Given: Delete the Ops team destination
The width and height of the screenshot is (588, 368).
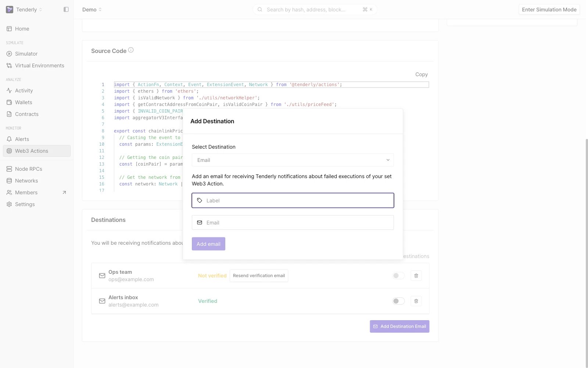Looking at the screenshot, I should pyautogui.click(x=416, y=276).
